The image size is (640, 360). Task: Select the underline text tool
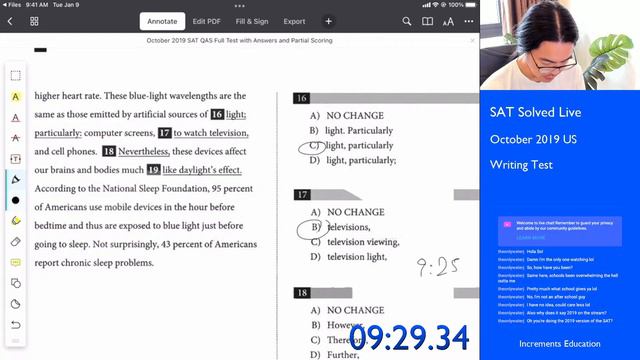tap(16, 118)
